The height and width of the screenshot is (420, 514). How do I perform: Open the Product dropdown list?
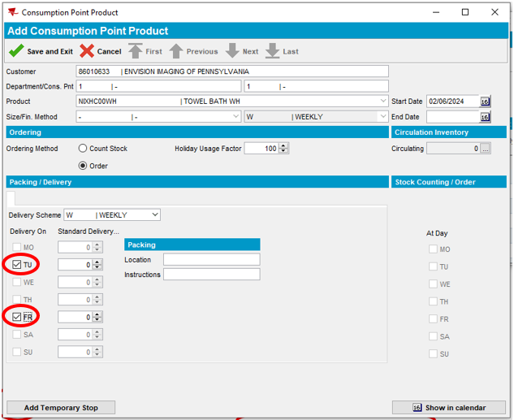(x=383, y=102)
